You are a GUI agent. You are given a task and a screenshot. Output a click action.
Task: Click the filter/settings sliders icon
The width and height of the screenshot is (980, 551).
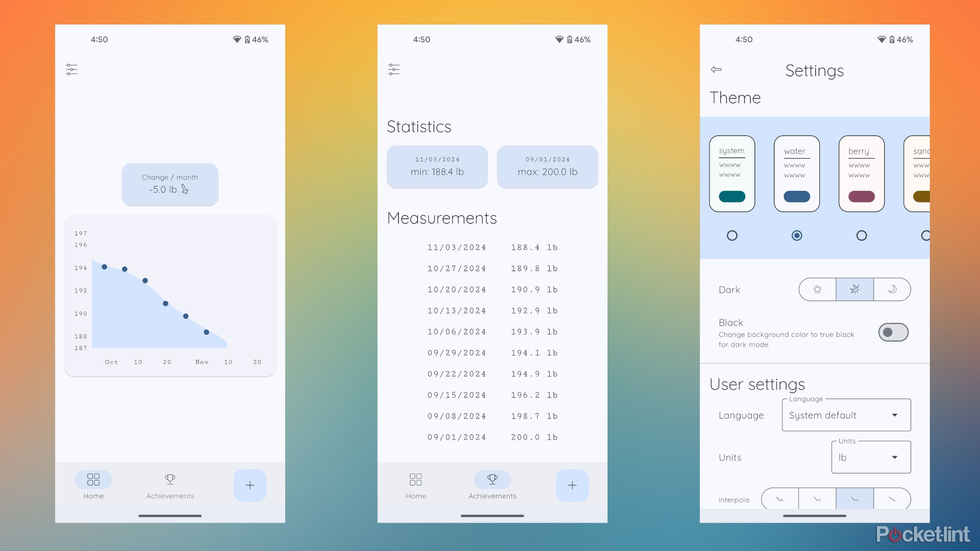[72, 68]
